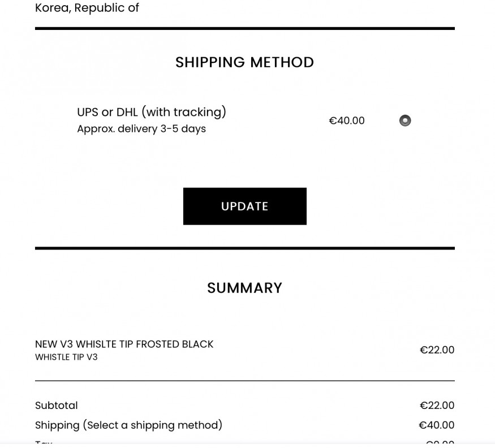Viewport: 495px width, 448px height.
Task: Click the €40.00 price beside the shipping option
Action: pyautogui.click(x=347, y=120)
